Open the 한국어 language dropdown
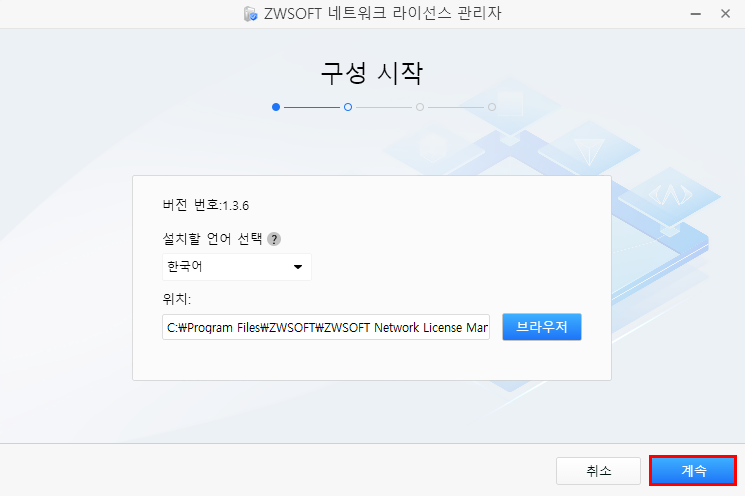The width and height of the screenshot is (745, 496). tap(237, 267)
